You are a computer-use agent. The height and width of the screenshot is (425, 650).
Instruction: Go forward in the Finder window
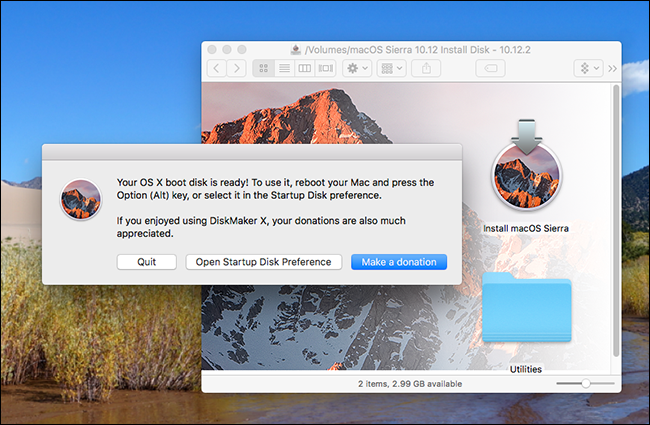point(236,68)
